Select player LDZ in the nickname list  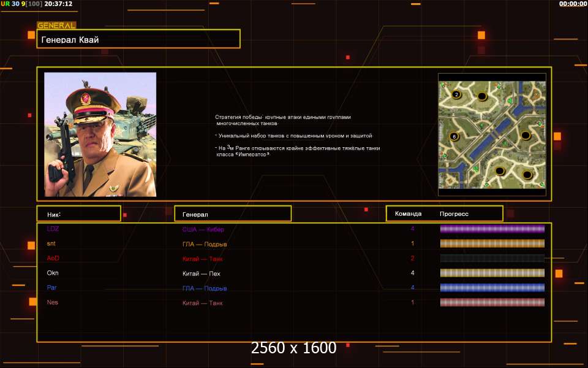click(x=53, y=229)
